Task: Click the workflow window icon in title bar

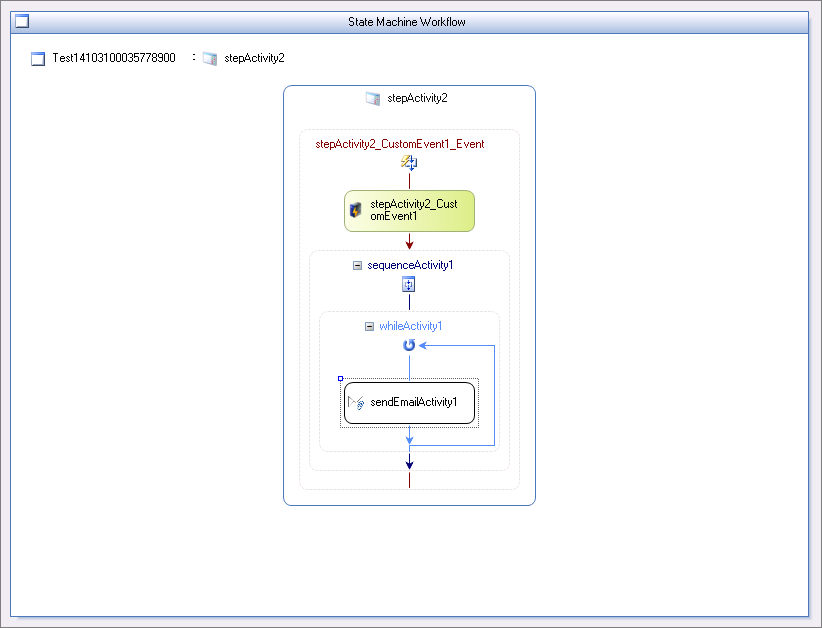Action: (22, 21)
